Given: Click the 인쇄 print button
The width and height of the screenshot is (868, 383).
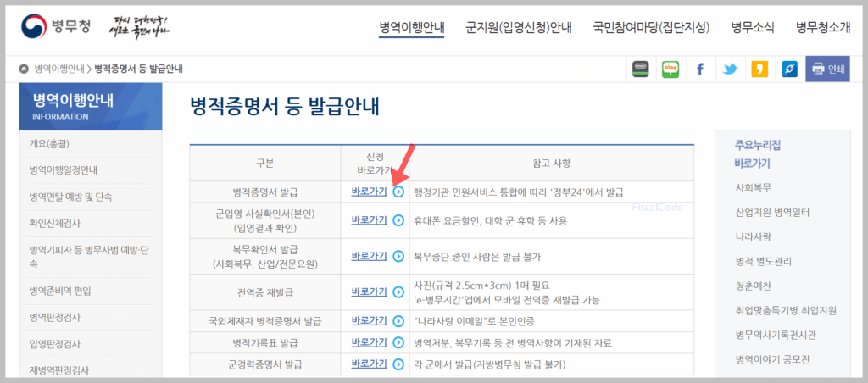Looking at the screenshot, I should tap(827, 69).
